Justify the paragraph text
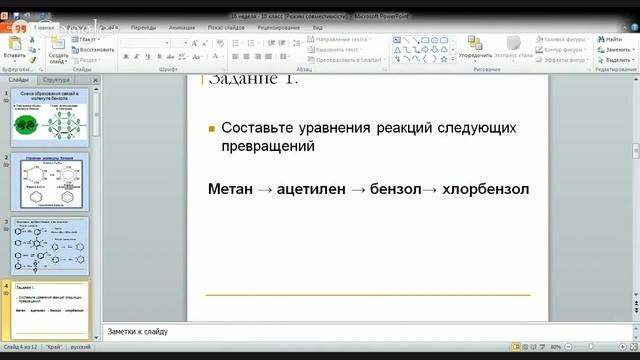640x360 pixels. tap(268, 57)
